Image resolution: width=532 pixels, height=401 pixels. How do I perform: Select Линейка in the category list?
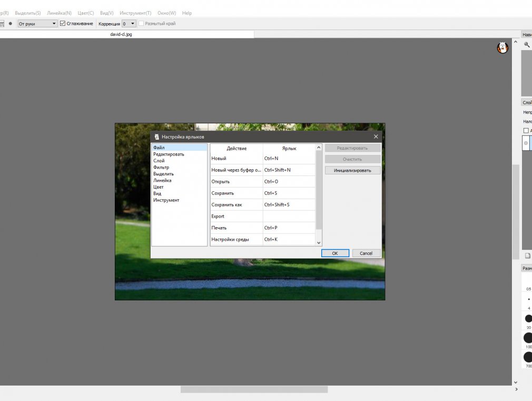click(x=179, y=180)
